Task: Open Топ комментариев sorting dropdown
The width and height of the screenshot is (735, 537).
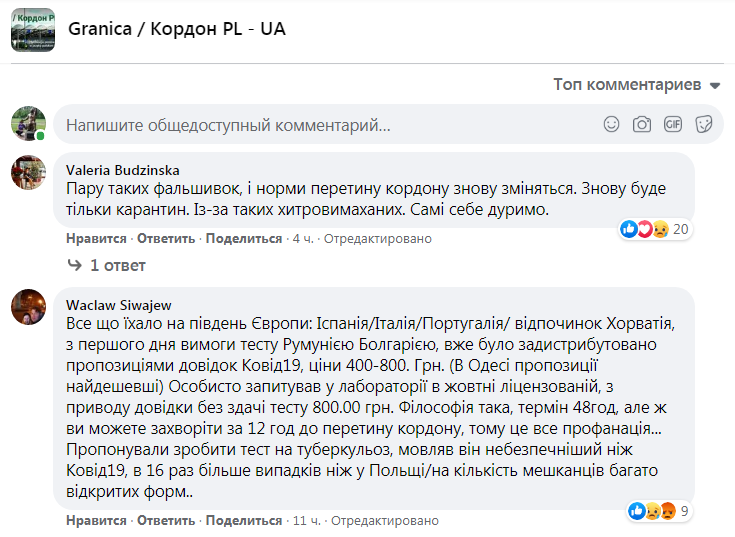Action: click(637, 85)
